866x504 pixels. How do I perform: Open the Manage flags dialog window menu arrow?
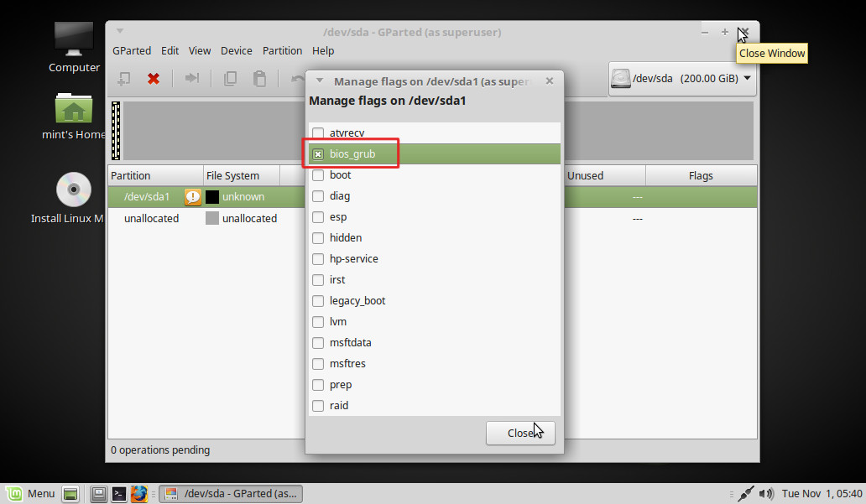(320, 81)
